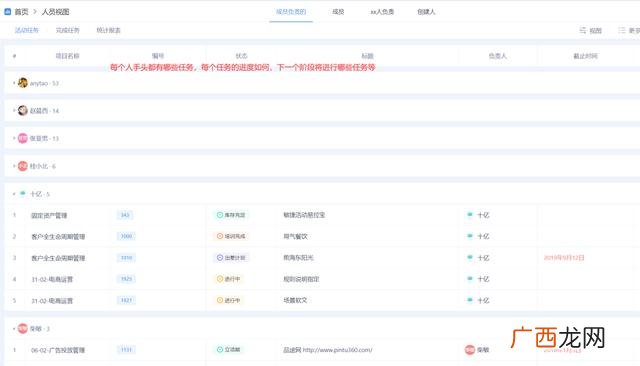Open 客户全生命周期管理 in row 2
The height and width of the screenshot is (366, 640).
[x=58, y=237]
